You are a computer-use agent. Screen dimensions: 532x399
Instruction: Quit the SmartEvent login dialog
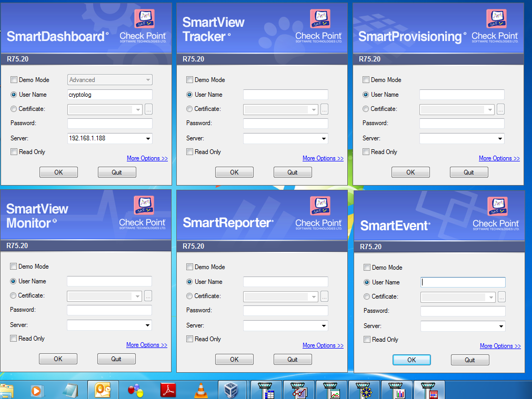pos(470,360)
